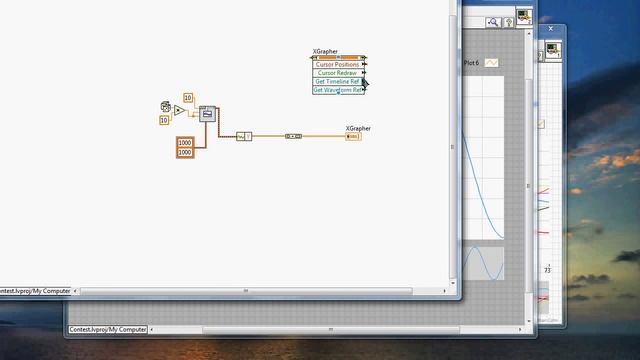Click the numeric constant 10 above multiply
Viewport: 640px width, 360px height.
(x=188, y=98)
